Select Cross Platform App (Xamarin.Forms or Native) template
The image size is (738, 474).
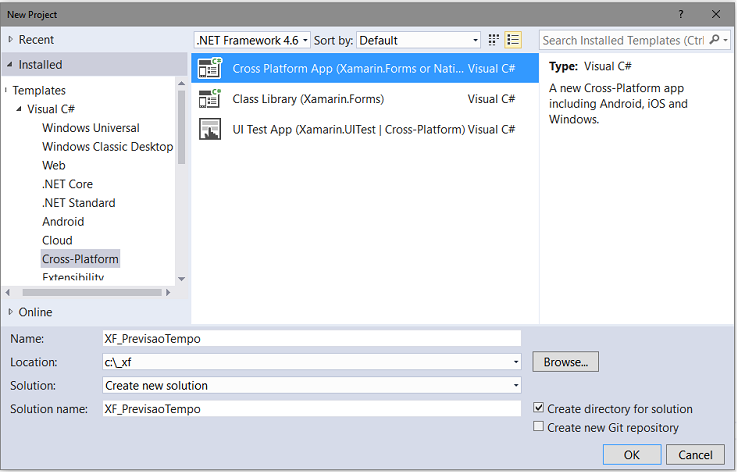tap(365, 68)
